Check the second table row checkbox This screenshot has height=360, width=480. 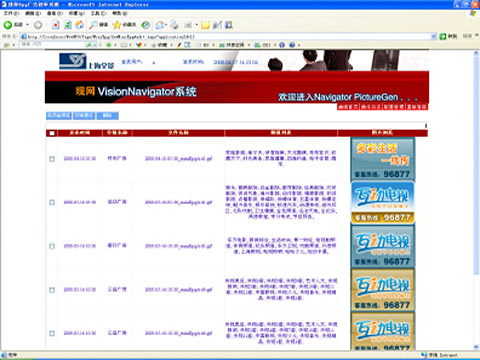pos(52,202)
